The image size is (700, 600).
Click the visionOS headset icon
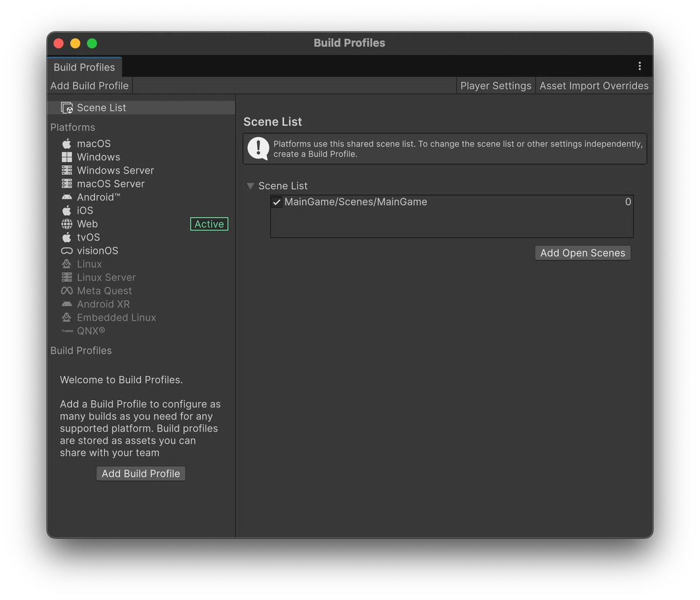coord(67,251)
